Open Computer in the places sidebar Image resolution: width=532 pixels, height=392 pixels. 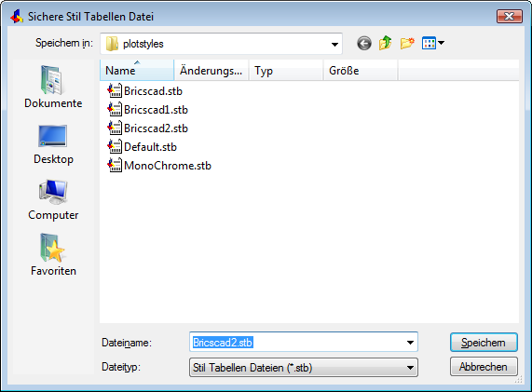click(53, 200)
